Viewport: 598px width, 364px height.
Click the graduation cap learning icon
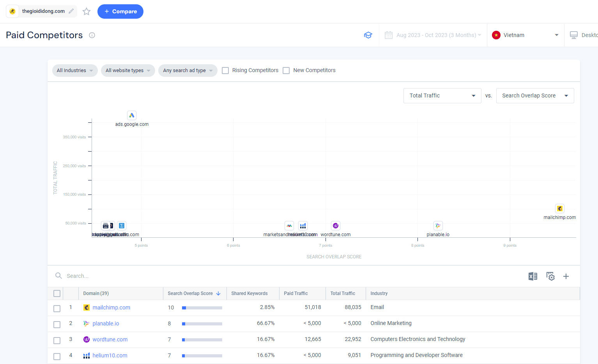(368, 35)
